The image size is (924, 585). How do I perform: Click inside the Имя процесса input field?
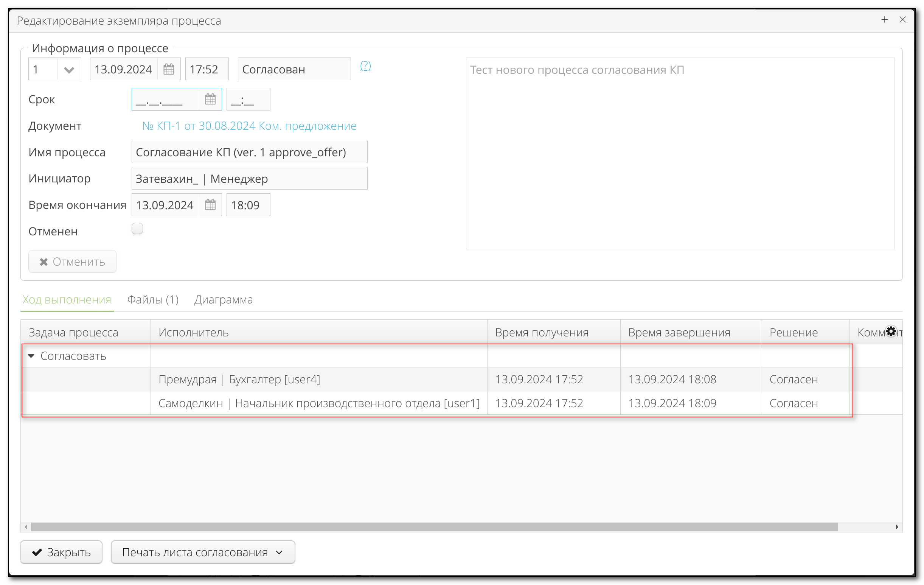pyautogui.click(x=249, y=152)
